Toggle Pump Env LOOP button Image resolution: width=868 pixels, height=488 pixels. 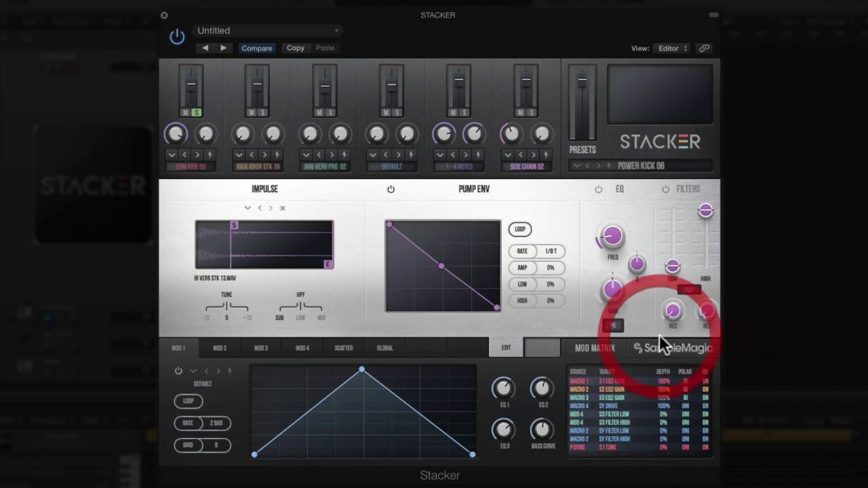(520, 229)
